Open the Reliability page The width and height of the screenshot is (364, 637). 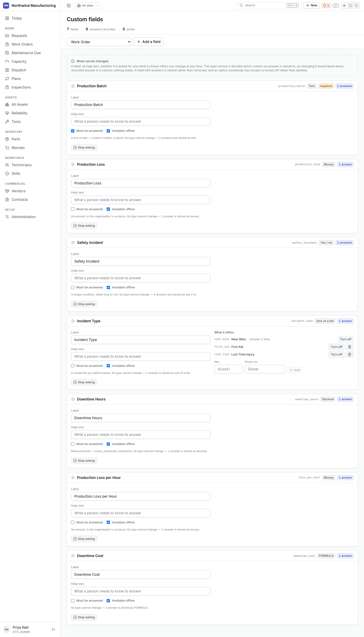(30, 113)
